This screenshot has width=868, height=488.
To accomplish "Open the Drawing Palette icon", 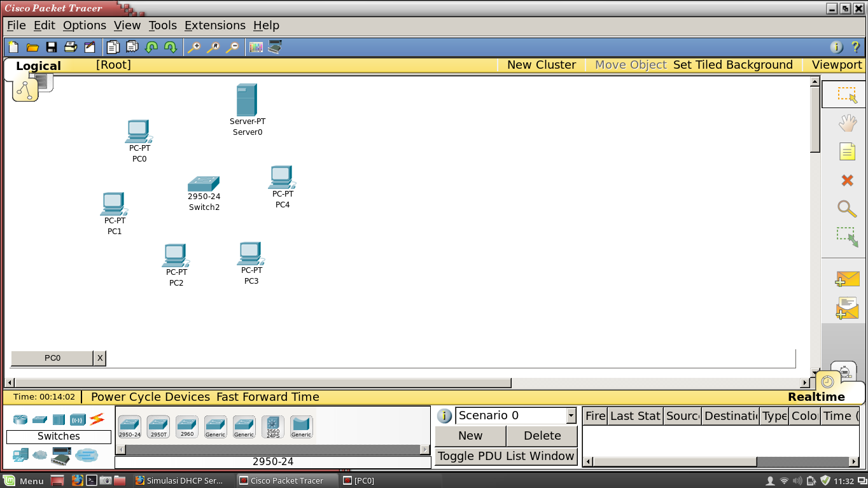I will (256, 47).
